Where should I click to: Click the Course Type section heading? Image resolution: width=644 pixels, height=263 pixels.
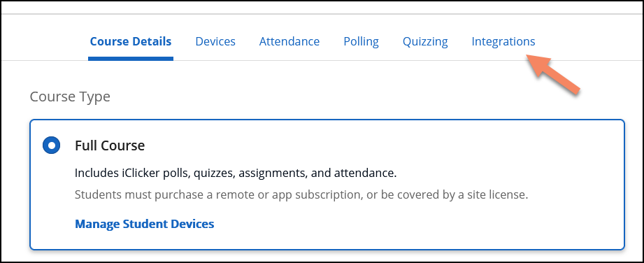click(70, 97)
